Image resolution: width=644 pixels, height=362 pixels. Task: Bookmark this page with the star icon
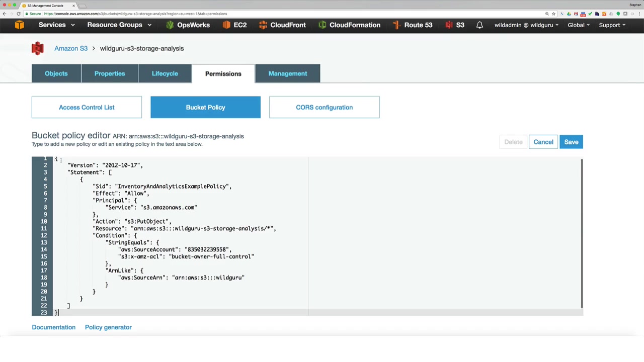coord(553,14)
